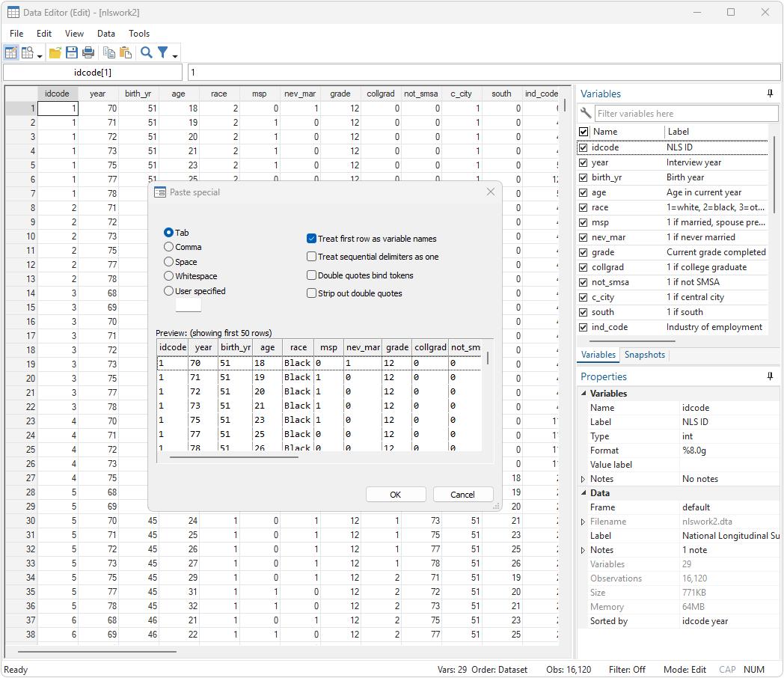The image size is (784, 678).
Task: Select row number 14 in data grid
Action: coord(21,293)
